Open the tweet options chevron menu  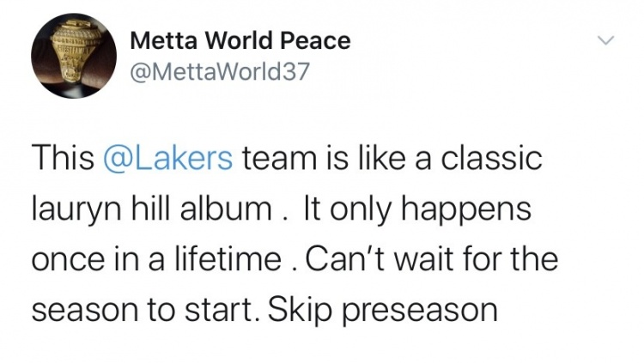(606, 40)
